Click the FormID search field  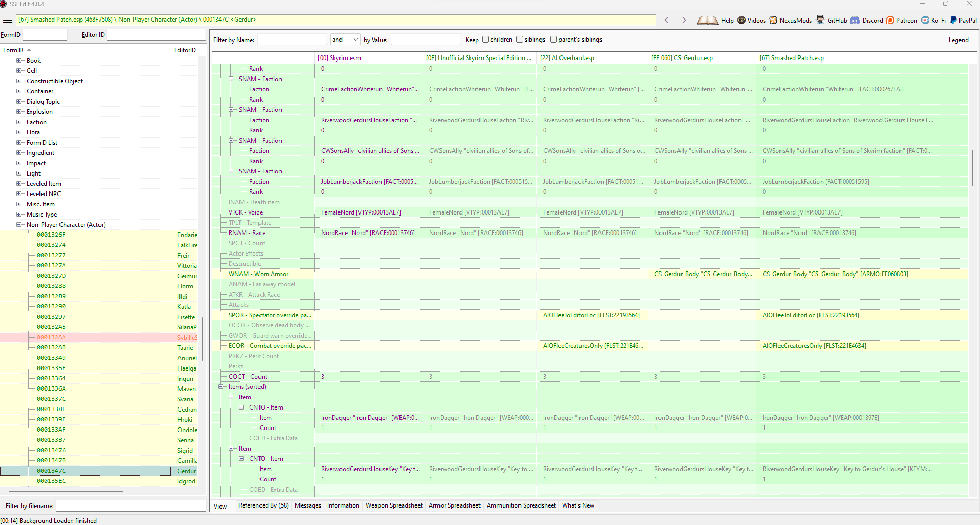pyautogui.click(x=45, y=34)
